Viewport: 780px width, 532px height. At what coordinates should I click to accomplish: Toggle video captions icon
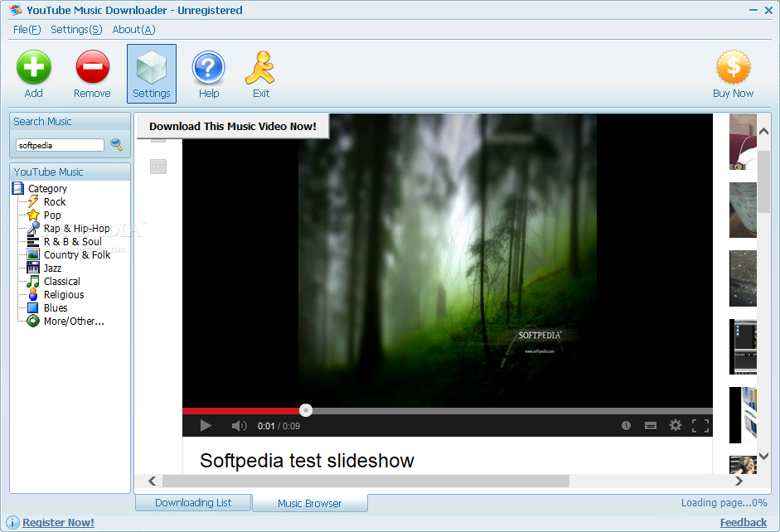(650, 426)
